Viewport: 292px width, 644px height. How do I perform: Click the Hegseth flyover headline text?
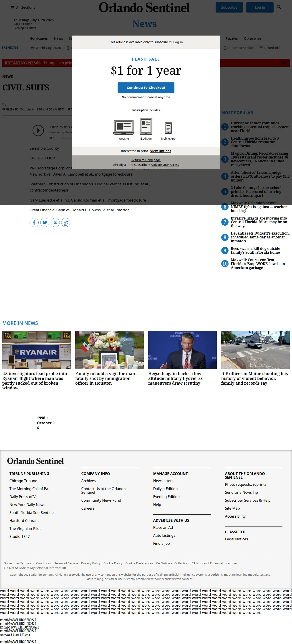[175, 378]
